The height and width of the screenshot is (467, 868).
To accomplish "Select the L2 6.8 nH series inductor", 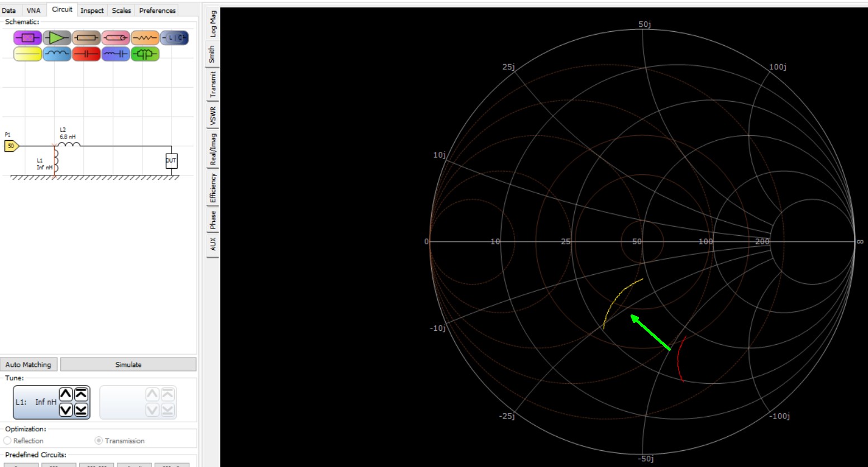I will 69,144.
